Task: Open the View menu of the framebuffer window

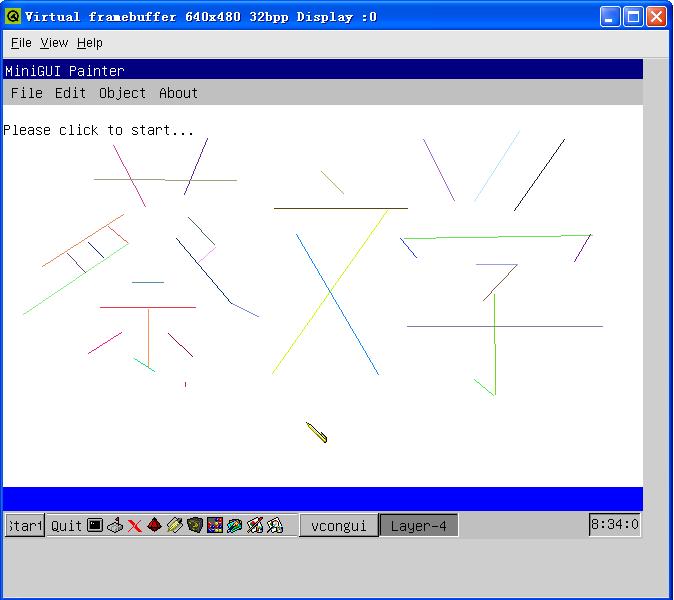Action: (x=54, y=43)
